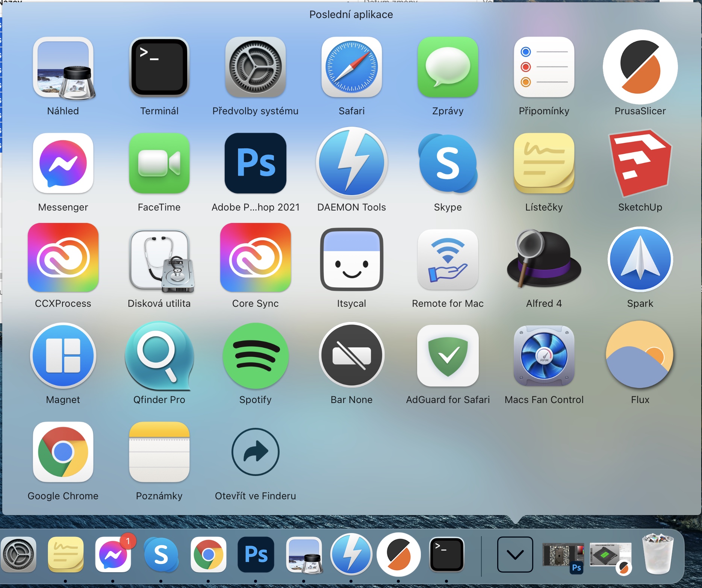This screenshot has width=702, height=588.
Task: Launch the Itsycal calendar app
Action: 352,259
